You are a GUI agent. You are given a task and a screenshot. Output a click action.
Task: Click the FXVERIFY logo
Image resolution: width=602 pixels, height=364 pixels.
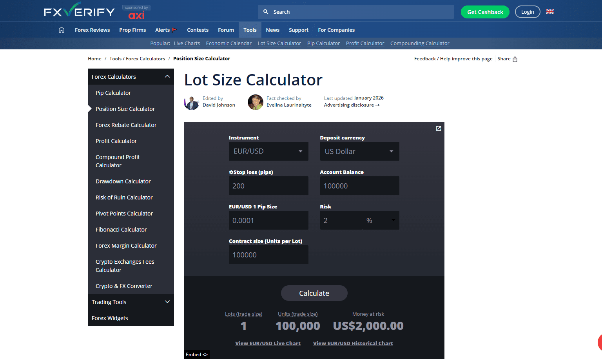(78, 11)
